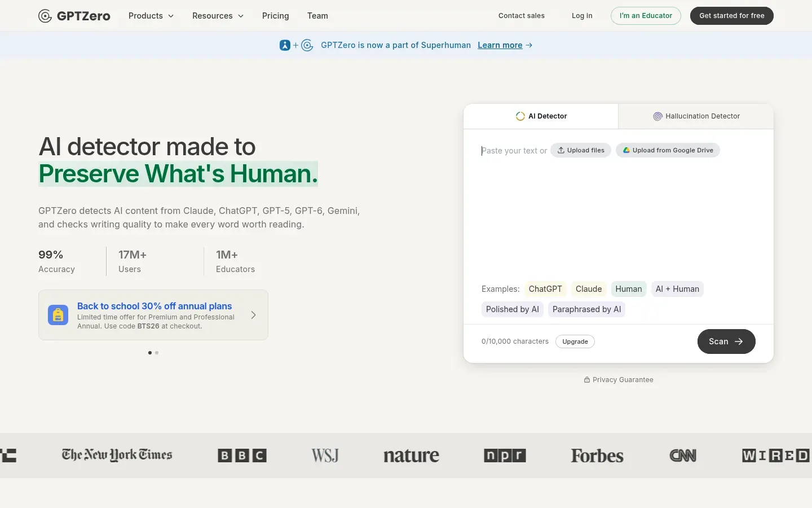
Task: Click the Preserve What's Human headline
Action: 178,174
